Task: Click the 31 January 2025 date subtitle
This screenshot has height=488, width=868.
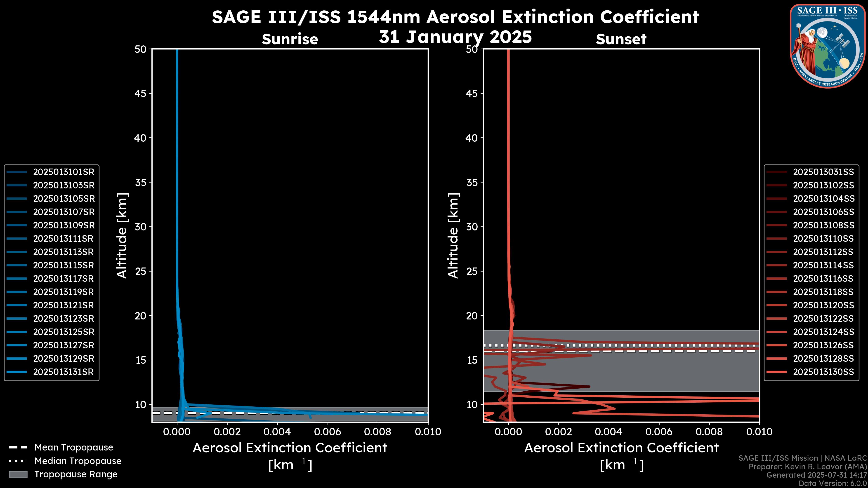Action: [x=455, y=37]
